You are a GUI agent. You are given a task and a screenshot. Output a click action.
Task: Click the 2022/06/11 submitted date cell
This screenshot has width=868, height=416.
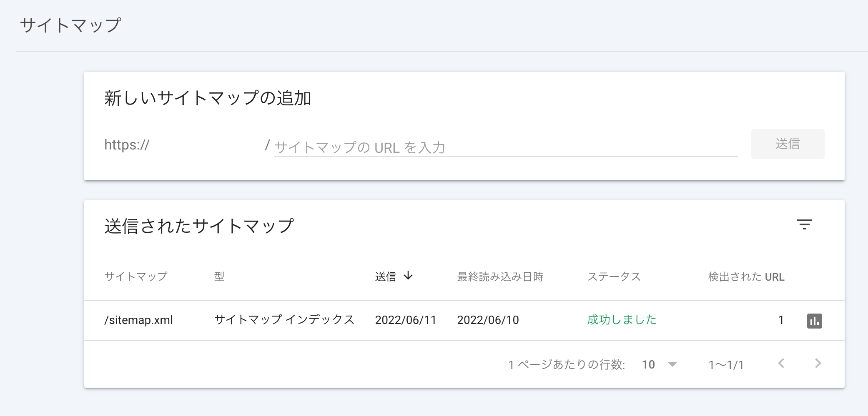click(x=405, y=320)
